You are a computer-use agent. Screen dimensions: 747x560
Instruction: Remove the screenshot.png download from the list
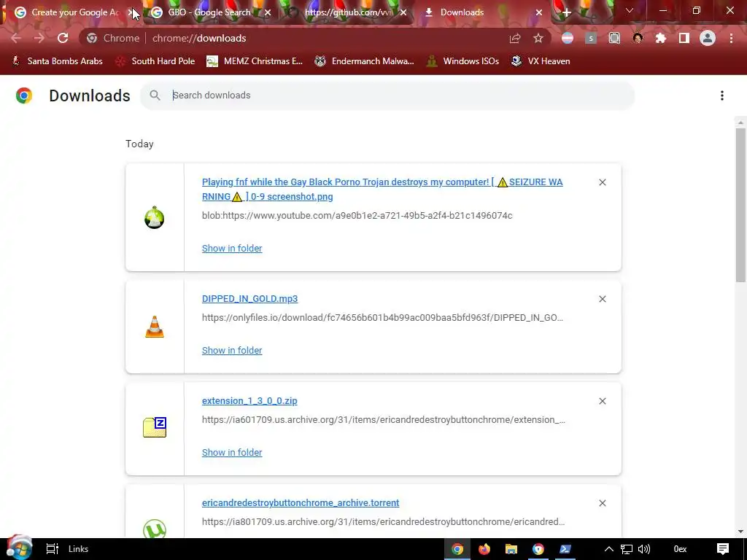point(602,182)
